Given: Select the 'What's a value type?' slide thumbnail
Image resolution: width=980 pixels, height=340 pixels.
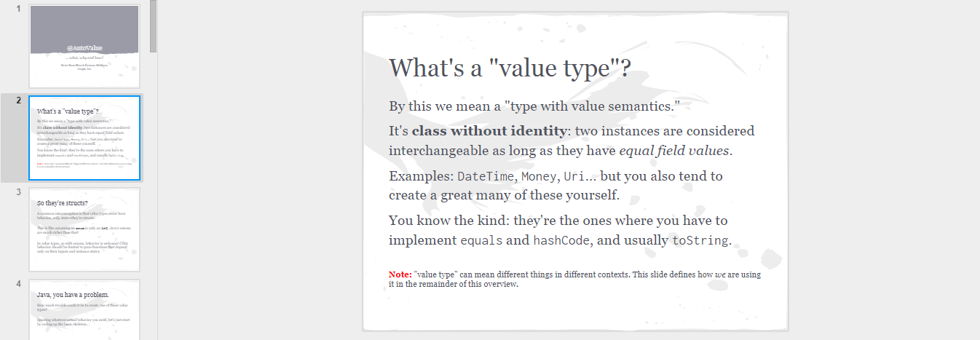Looking at the screenshot, I should 84,138.
